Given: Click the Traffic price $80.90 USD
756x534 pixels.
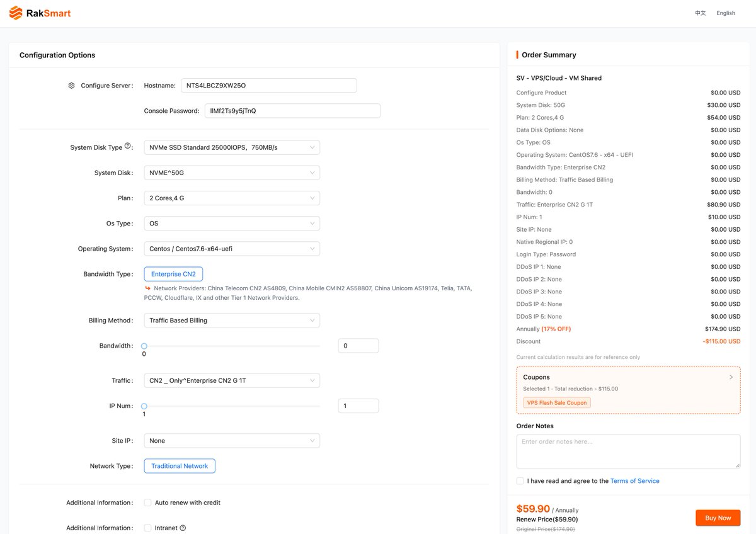Looking at the screenshot, I should pyautogui.click(x=724, y=205).
